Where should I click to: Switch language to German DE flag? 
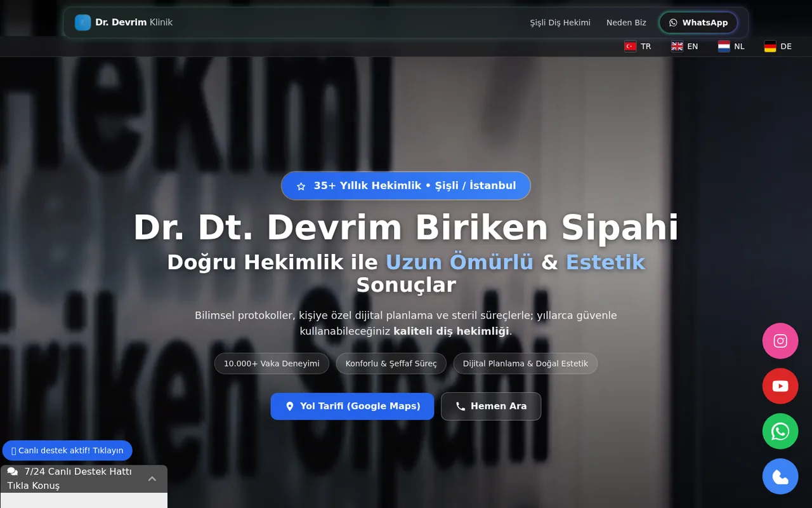click(778, 46)
